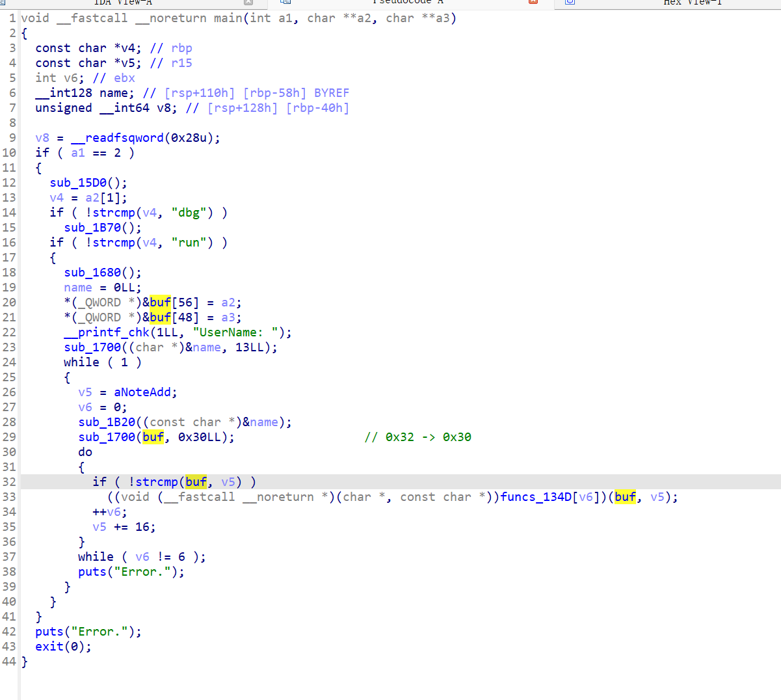Click a1 in the if condition

coord(78,153)
